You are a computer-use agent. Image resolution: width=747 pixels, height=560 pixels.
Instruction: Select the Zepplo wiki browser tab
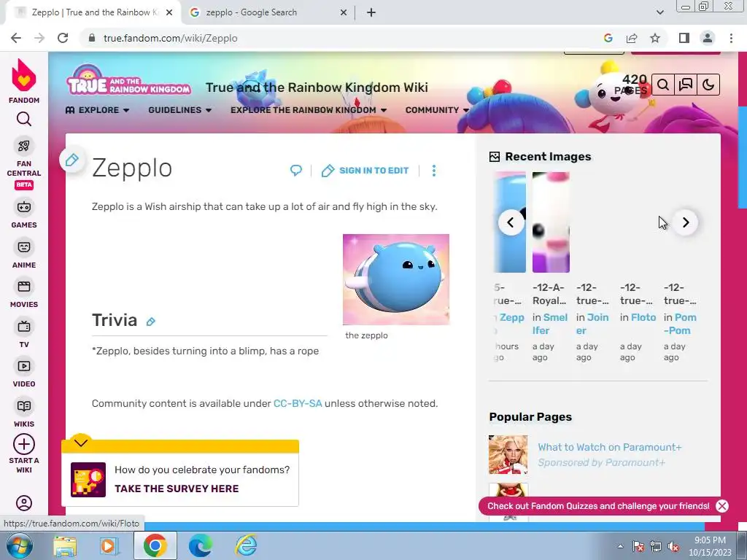point(93,12)
